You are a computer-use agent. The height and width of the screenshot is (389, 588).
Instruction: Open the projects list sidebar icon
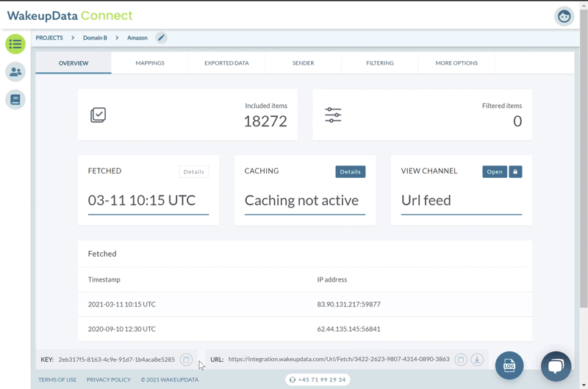15,44
